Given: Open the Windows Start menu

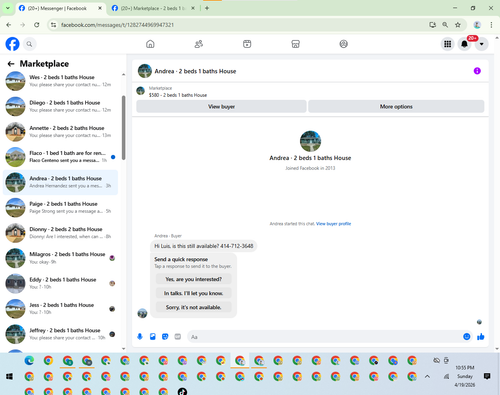Looking at the screenshot, I should pos(9,376).
